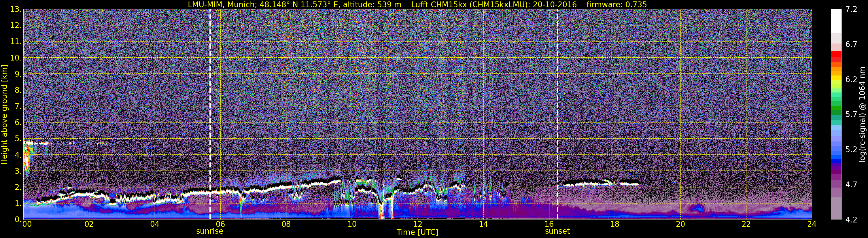
Task: Click the '06' time tick label
Action: [220, 224]
